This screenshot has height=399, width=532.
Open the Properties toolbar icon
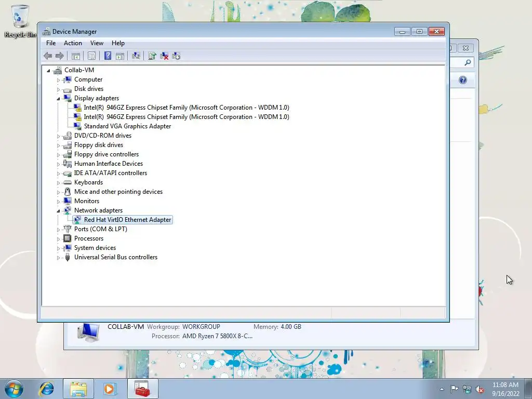(91, 56)
